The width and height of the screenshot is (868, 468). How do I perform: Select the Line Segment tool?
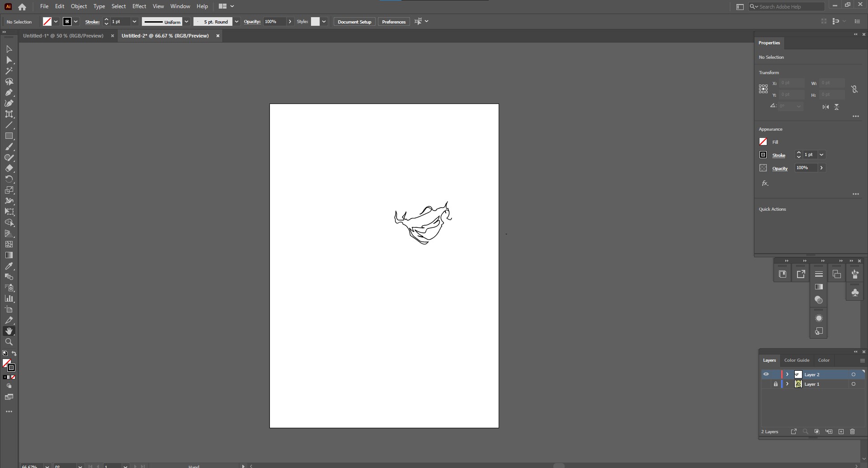click(x=9, y=125)
